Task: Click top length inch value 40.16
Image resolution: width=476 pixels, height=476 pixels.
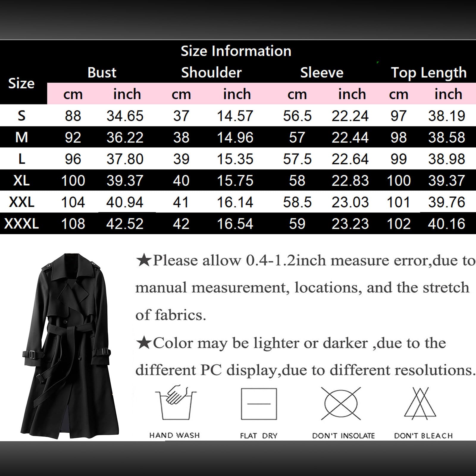Action: click(x=447, y=224)
